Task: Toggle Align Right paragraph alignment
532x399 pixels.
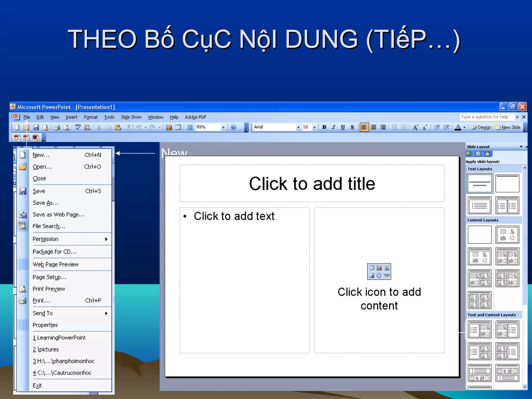Action: pos(383,127)
